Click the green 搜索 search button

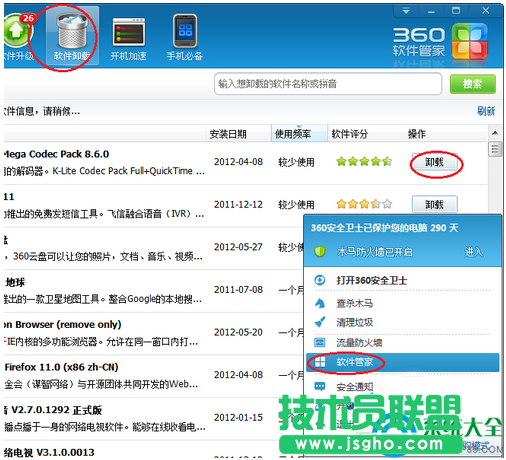tap(472, 84)
